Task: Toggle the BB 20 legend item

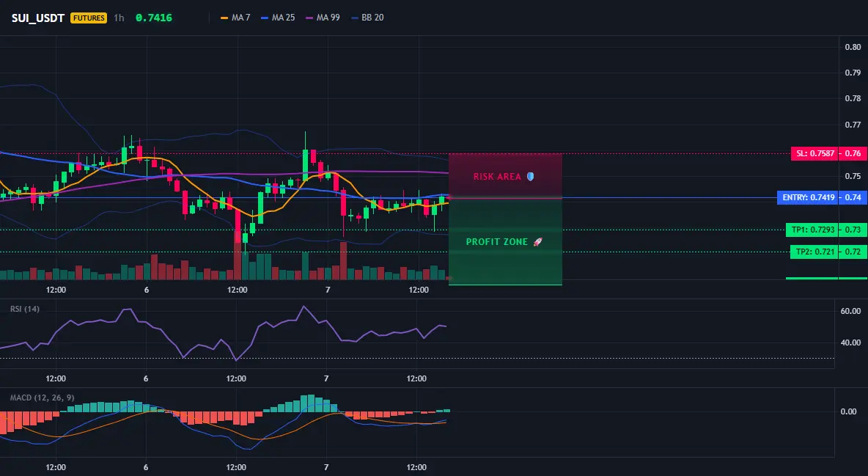Action: click(x=367, y=18)
